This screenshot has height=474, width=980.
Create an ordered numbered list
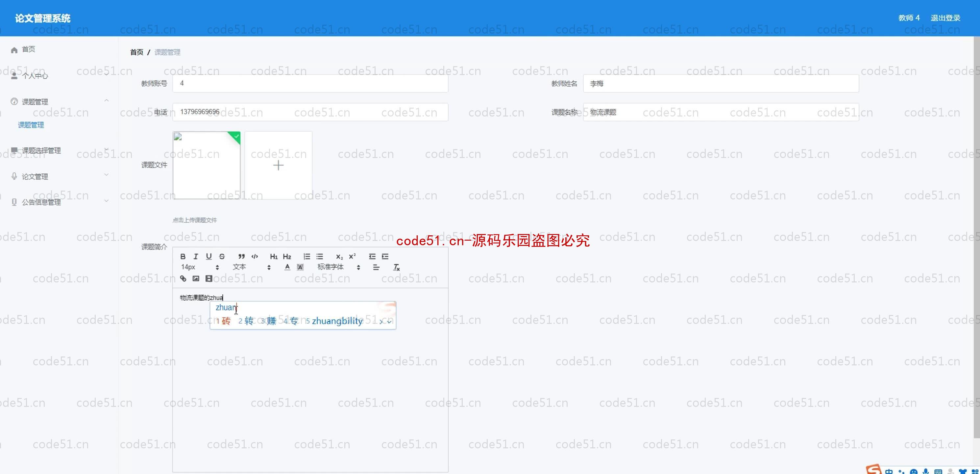[306, 256]
